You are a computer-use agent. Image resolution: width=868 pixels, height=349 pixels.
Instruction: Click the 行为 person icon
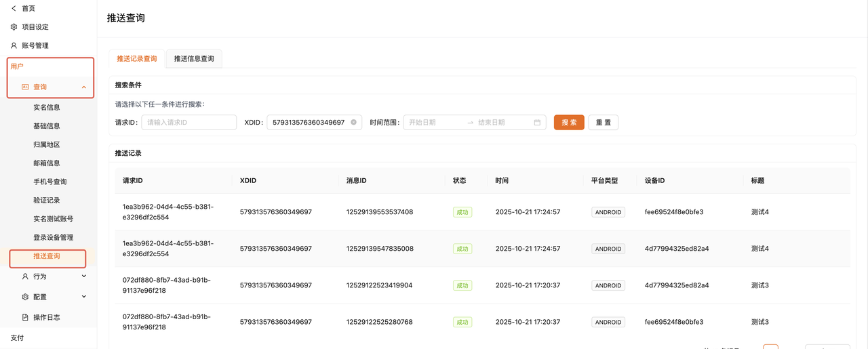25,276
